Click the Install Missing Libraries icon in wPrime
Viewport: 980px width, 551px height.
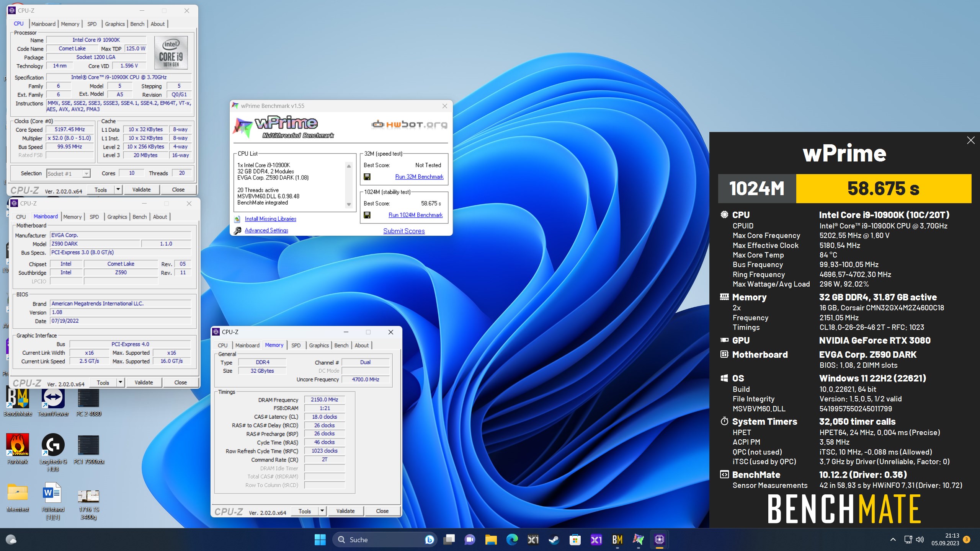[237, 219]
